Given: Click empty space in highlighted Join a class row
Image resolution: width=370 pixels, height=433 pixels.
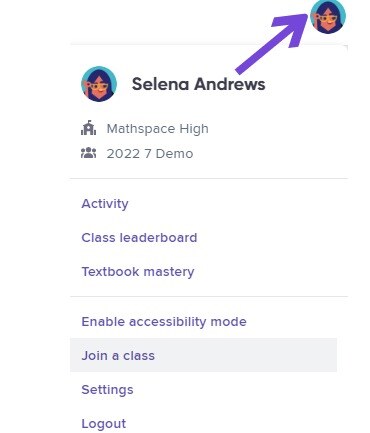Looking at the screenshot, I should (247, 355).
